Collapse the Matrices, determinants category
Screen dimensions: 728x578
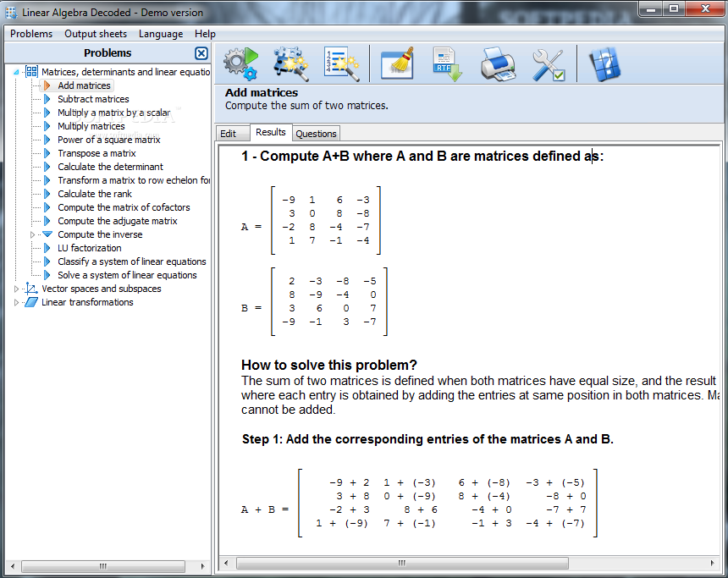click(16, 72)
